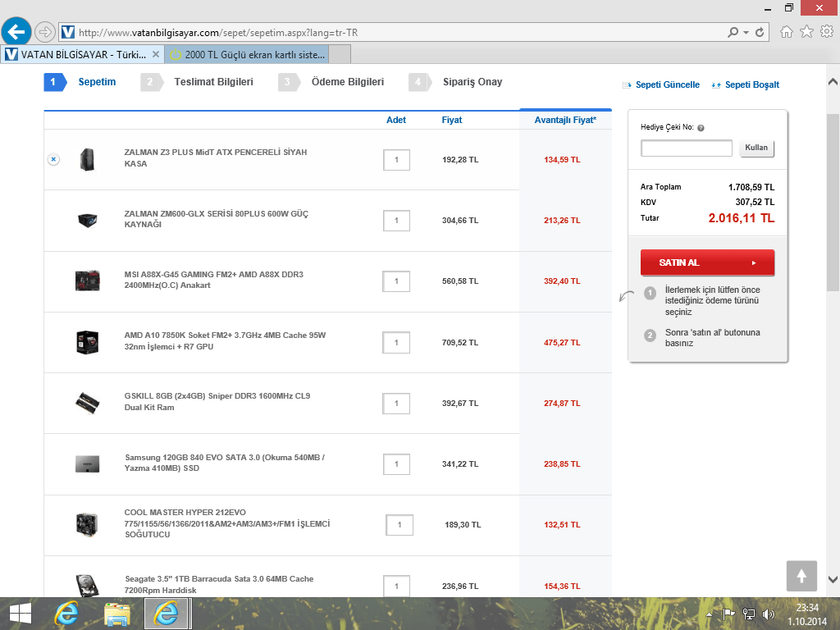Click AMD A10 7850K processor thumbnail
840x630 pixels.
[x=87, y=342]
